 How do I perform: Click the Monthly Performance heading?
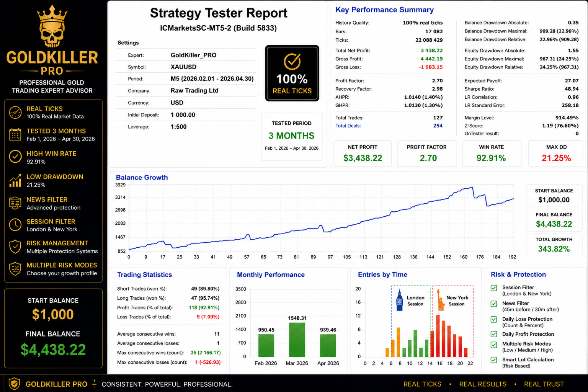271,275
